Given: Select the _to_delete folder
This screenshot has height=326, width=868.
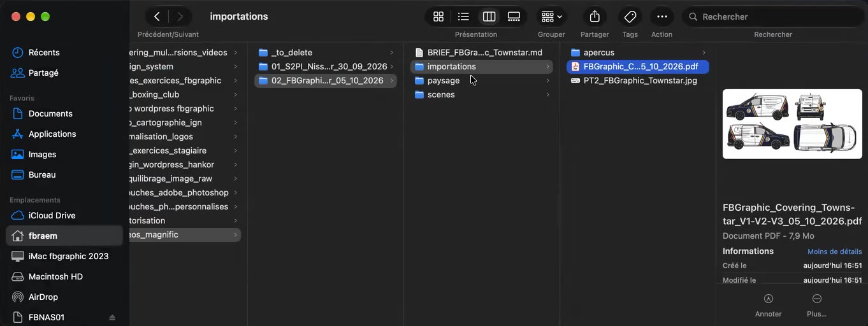Looking at the screenshot, I should 325,52.
